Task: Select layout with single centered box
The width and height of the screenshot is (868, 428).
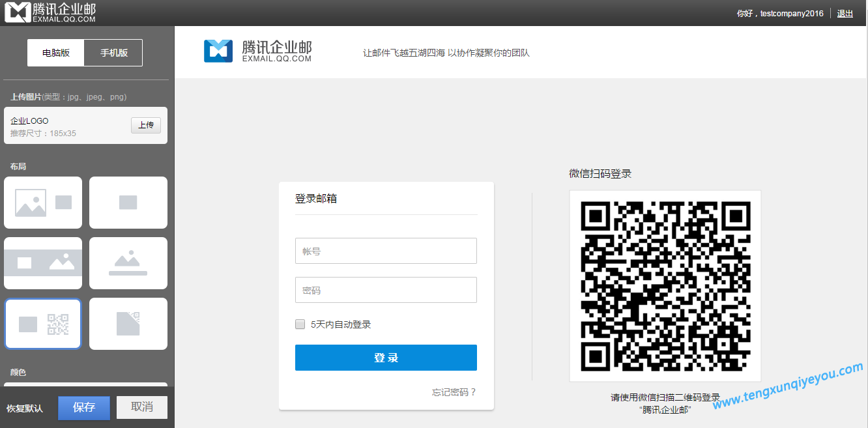Action: click(x=128, y=203)
